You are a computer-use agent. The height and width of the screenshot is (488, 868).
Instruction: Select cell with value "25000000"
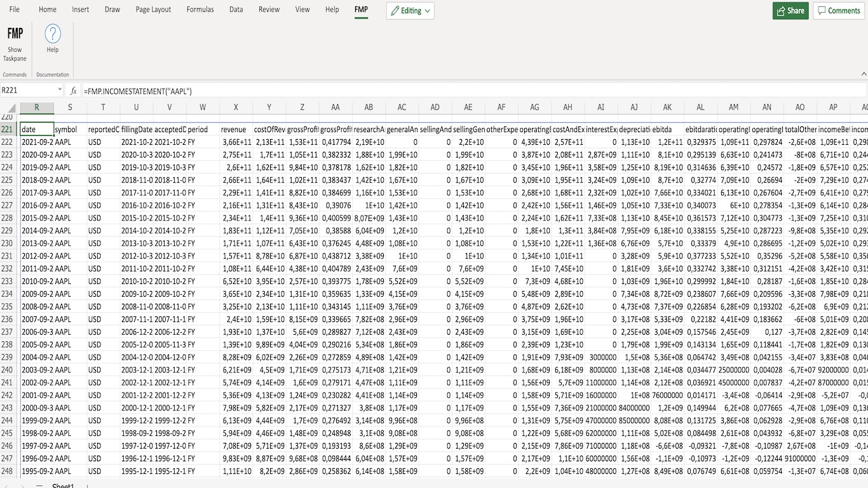click(734, 370)
